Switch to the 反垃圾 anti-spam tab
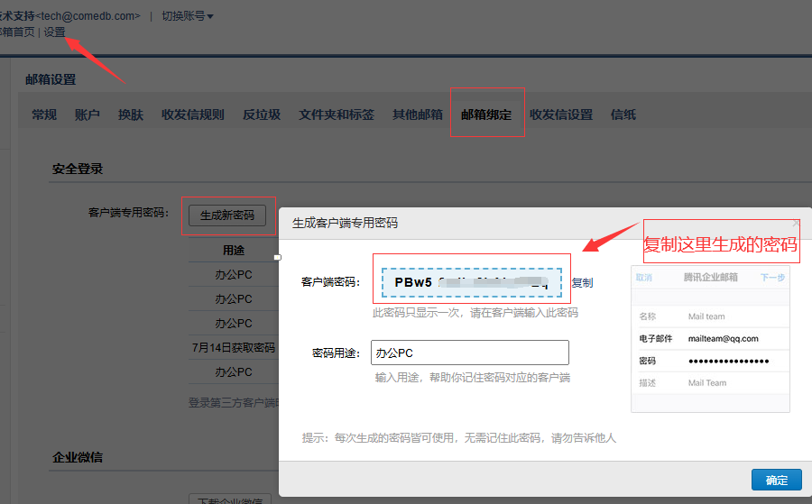This screenshot has width=812, height=504. [262, 115]
